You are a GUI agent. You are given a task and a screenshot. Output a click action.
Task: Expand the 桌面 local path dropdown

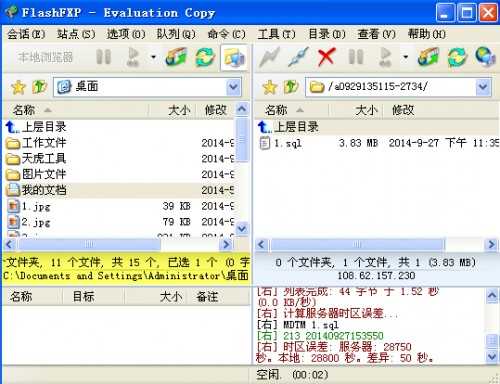pos(233,87)
